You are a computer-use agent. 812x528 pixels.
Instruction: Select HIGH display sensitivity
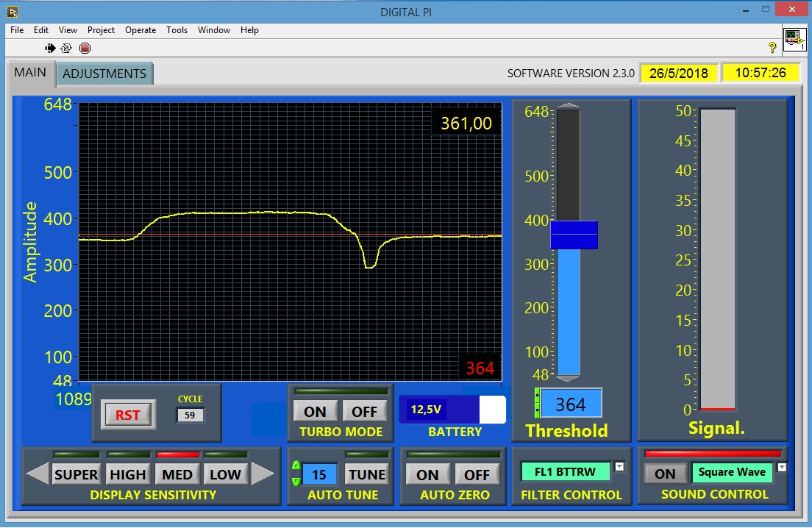[128, 474]
